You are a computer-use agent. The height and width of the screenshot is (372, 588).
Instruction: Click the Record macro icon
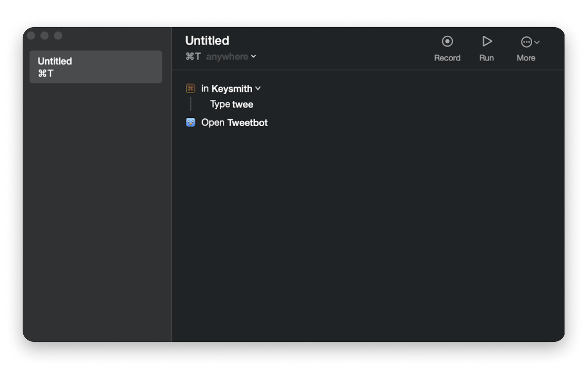click(x=447, y=42)
